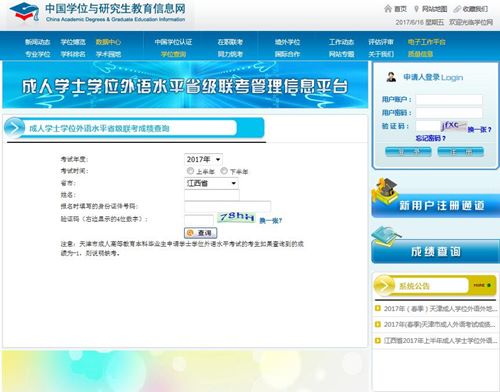Image resolution: width=500 pixels, height=392 pixels.
Task: Click 换一张? next to query form captcha
Action: coord(271,220)
